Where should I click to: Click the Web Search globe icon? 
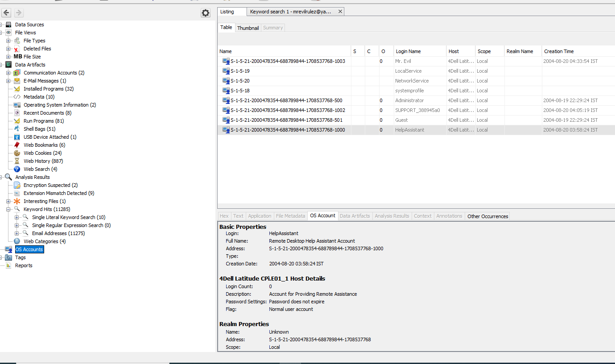[x=16, y=169]
